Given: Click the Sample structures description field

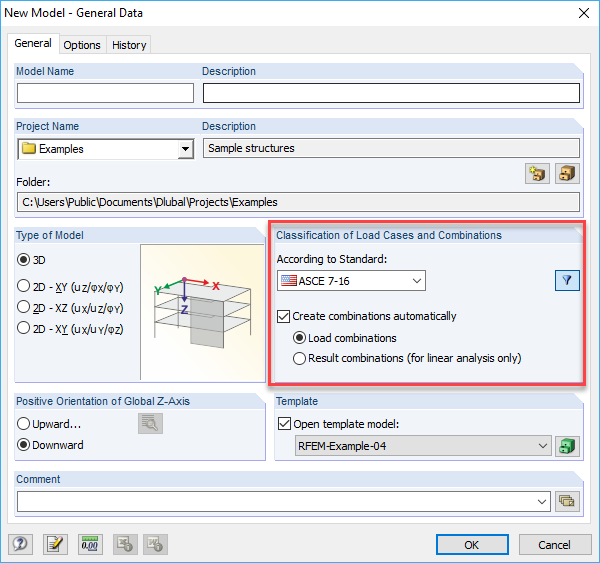Looking at the screenshot, I should pyautogui.click(x=391, y=148).
